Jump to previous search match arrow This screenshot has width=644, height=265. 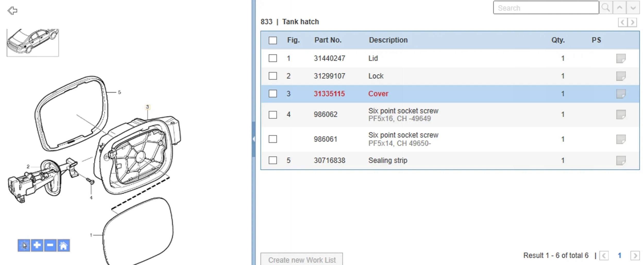click(620, 7)
